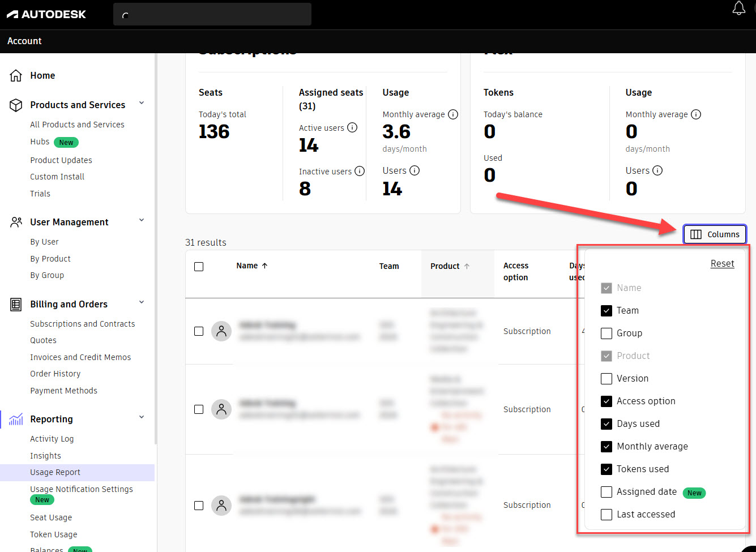Image resolution: width=756 pixels, height=552 pixels.
Task: Uncheck the Access option column checkbox
Action: 606,401
